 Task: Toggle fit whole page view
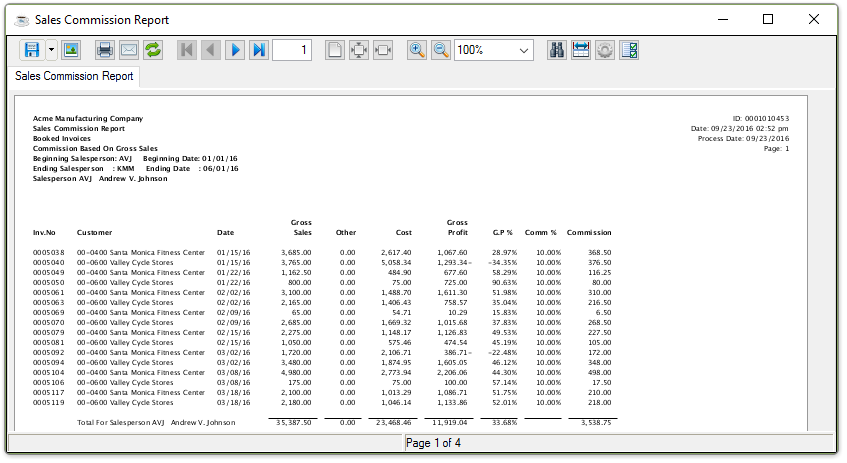point(358,50)
